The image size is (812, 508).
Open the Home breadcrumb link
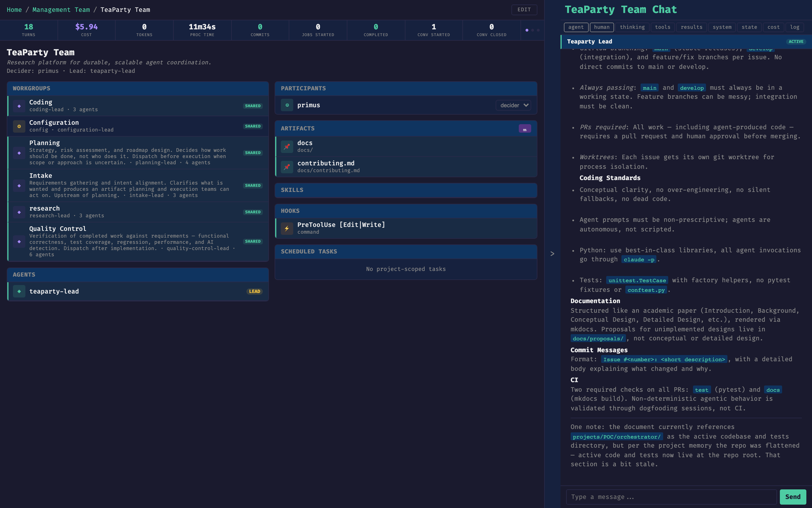[14, 10]
